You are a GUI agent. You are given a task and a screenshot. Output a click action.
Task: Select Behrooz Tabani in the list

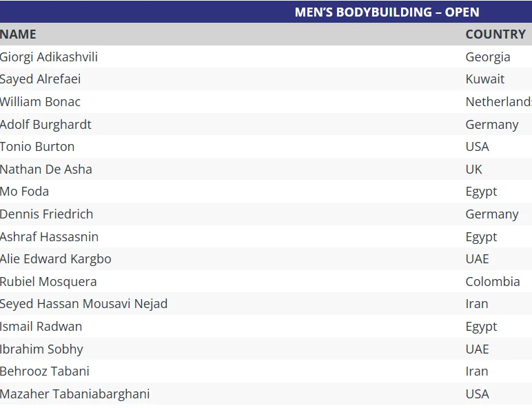pos(45,371)
